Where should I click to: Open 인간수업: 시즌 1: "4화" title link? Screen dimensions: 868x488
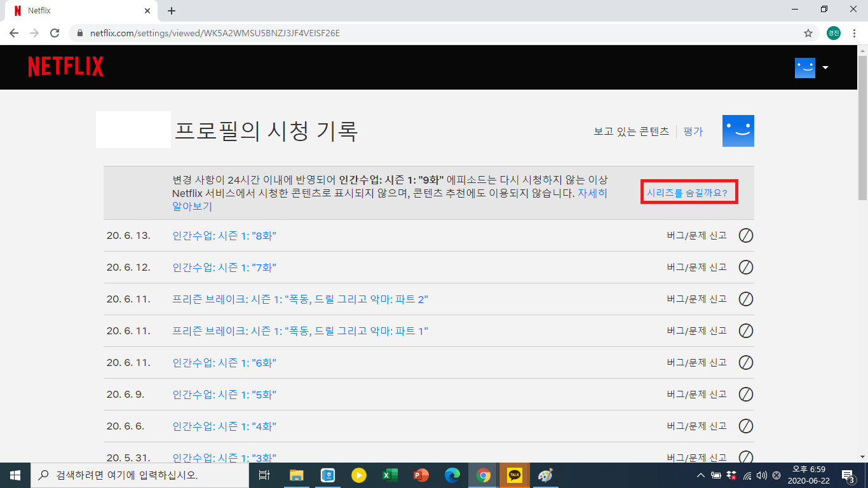224,426
